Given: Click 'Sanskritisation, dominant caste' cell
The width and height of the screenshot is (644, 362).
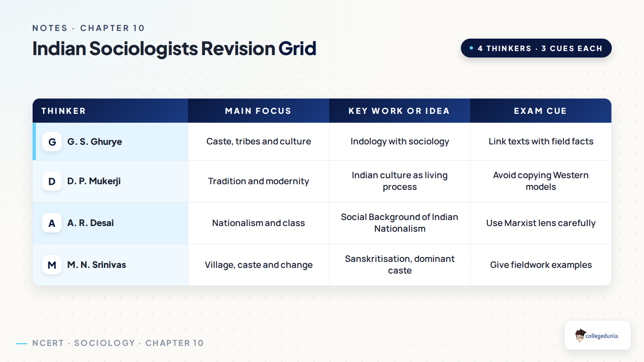Looking at the screenshot, I should pyautogui.click(x=400, y=265).
